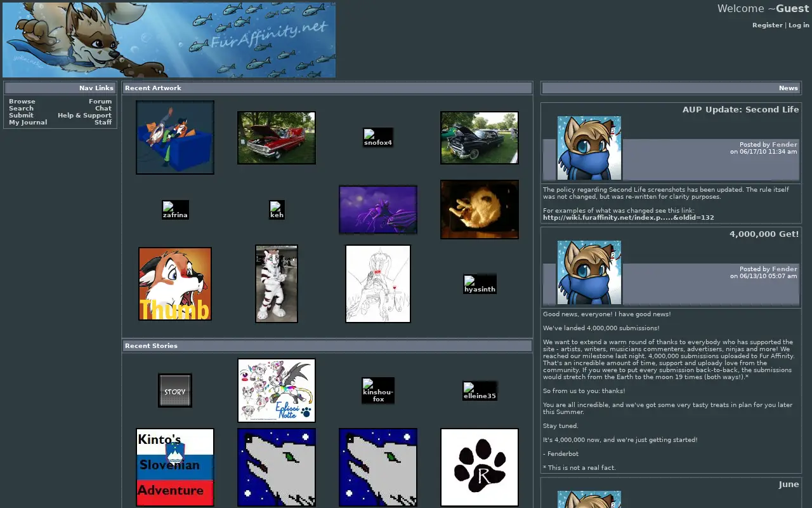Go to Browse in Nav Links
The height and width of the screenshot is (508, 812).
click(22, 102)
